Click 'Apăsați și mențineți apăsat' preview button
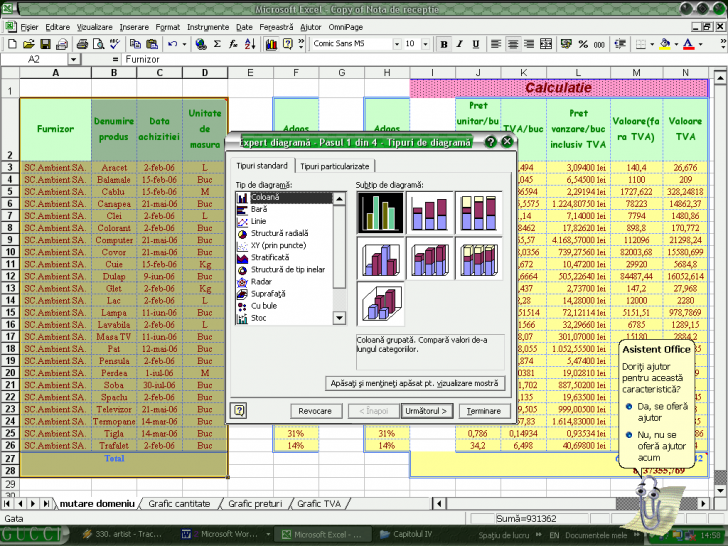This screenshot has width=728, height=546. [415, 384]
